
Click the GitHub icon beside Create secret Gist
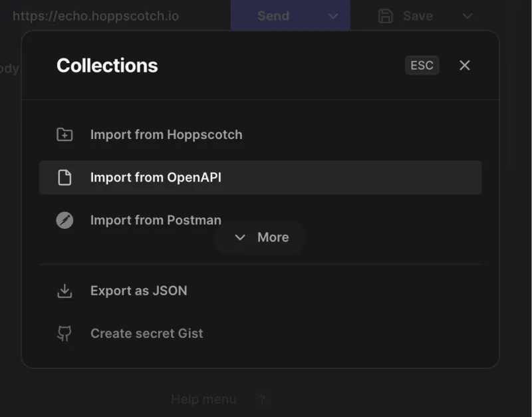point(64,333)
